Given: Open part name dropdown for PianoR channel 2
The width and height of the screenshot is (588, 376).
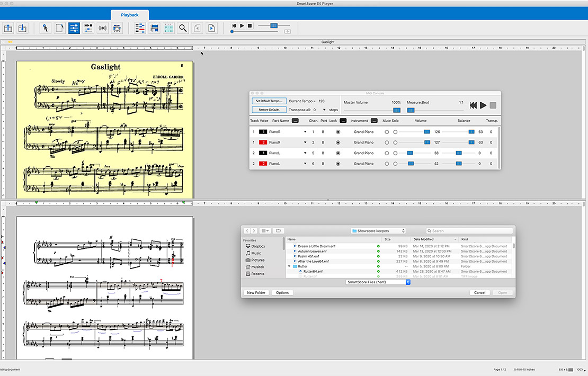Looking at the screenshot, I should [x=305, y=142].
